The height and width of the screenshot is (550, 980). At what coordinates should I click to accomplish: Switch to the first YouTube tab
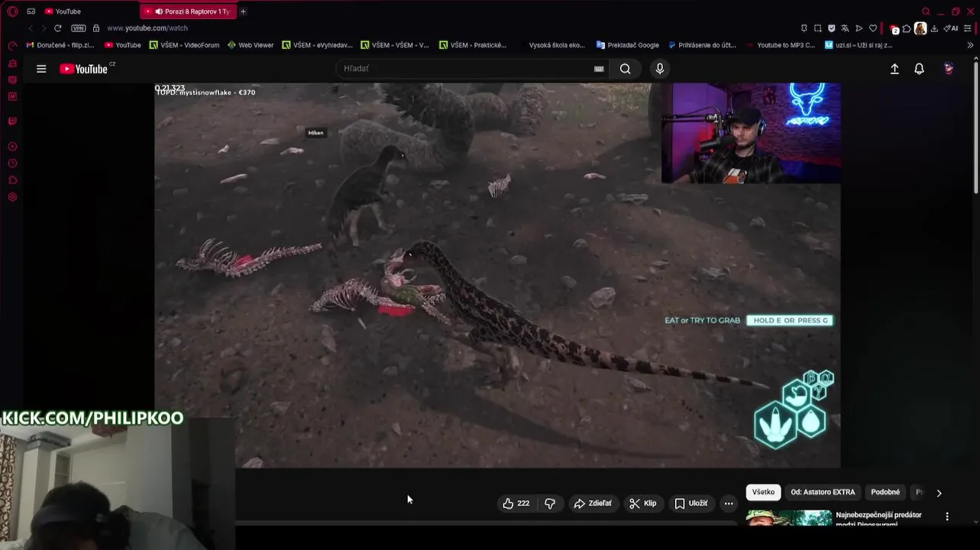(x=89, y=11)
